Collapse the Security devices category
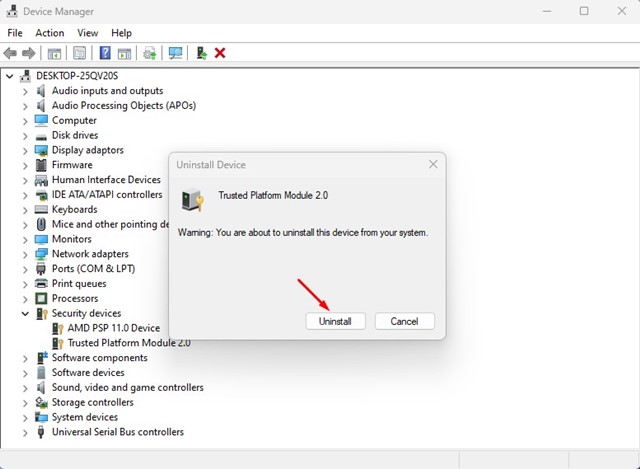This screenshot has width=640, height=469. (25, 313)
